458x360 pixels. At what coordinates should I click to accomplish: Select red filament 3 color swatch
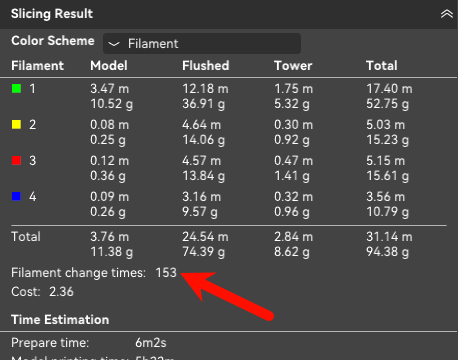point(17,161)
